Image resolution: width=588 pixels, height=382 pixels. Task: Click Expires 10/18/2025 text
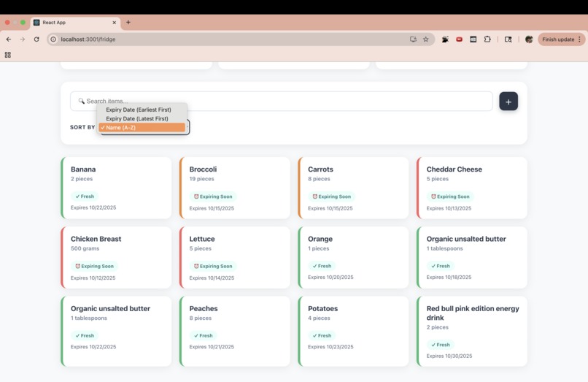tap(449, 278)
